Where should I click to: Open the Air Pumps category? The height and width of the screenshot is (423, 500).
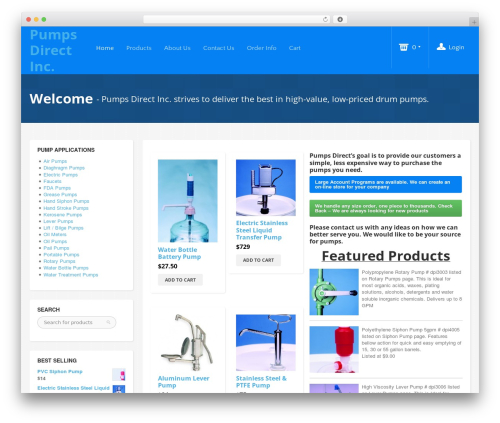(x=55, y=161)
